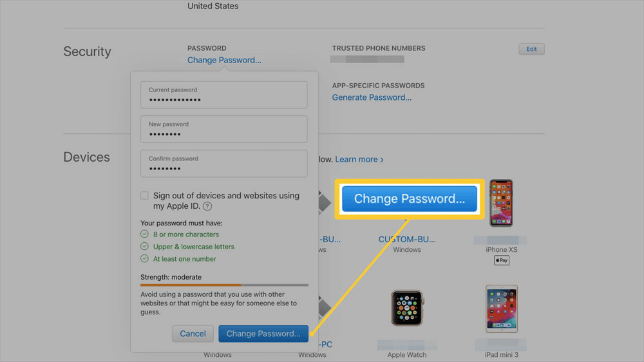
Task: Enable 'Sign out of devices and websites' checkbox
Action: coord(145,196)
